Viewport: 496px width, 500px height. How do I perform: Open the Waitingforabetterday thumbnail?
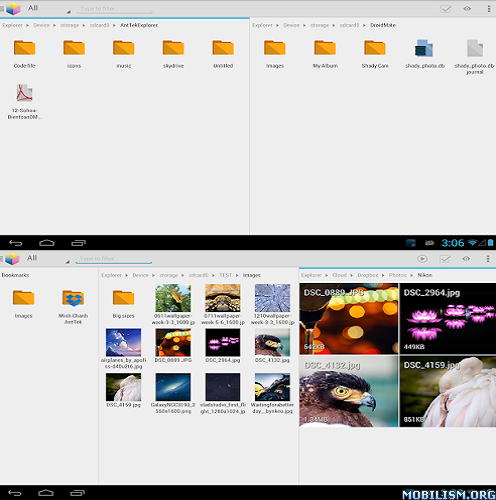click(272, 387)
